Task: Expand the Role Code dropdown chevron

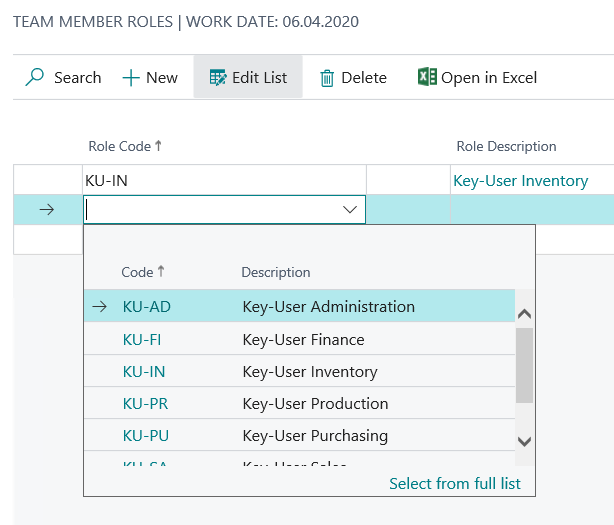Action: [350, 210]
